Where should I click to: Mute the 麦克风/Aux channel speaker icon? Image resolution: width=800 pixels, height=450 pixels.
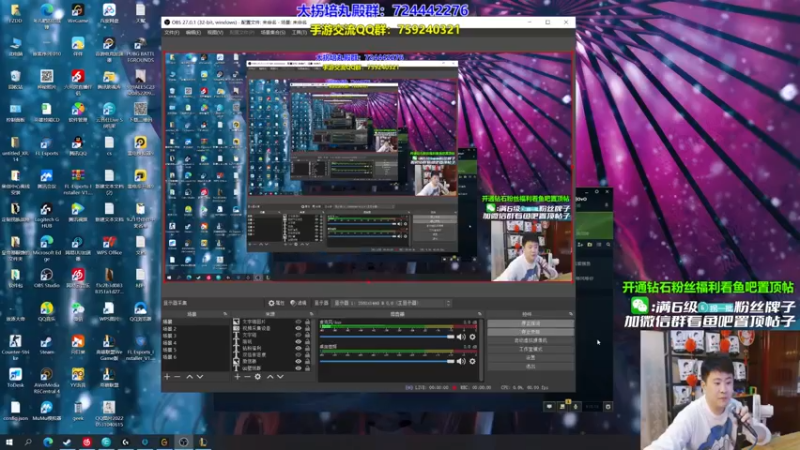[461, 337]
